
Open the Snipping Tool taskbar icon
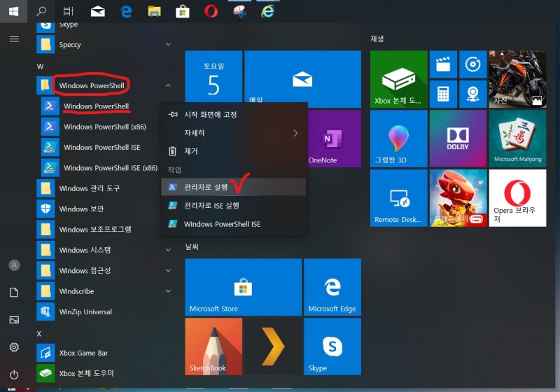[x=239, y=11]
